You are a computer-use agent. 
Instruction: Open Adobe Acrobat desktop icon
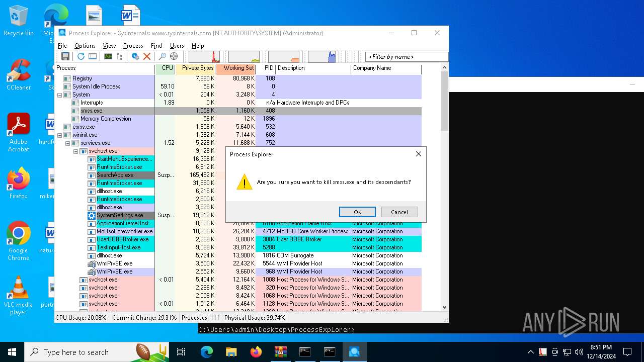[x=19, y=133]
